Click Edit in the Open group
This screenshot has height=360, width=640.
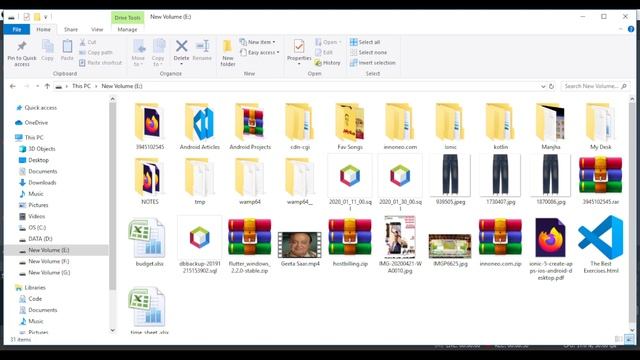pos(324,52)
